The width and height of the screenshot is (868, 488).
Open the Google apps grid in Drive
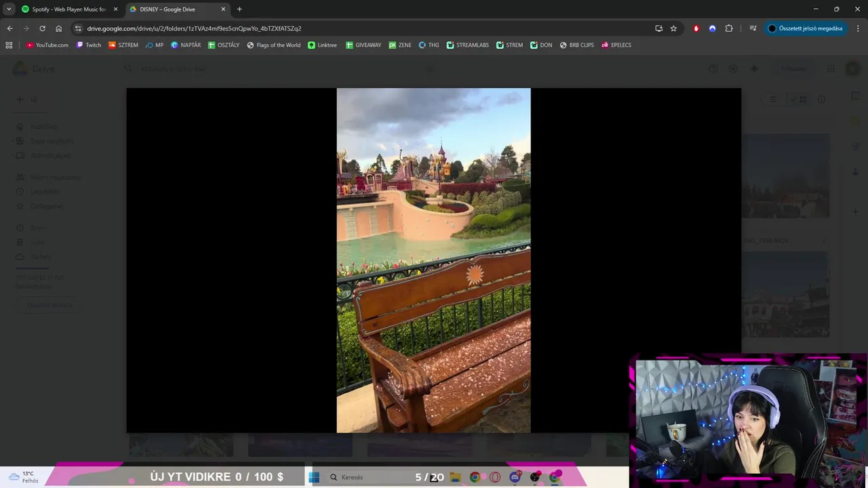click(x=831, y=69)
